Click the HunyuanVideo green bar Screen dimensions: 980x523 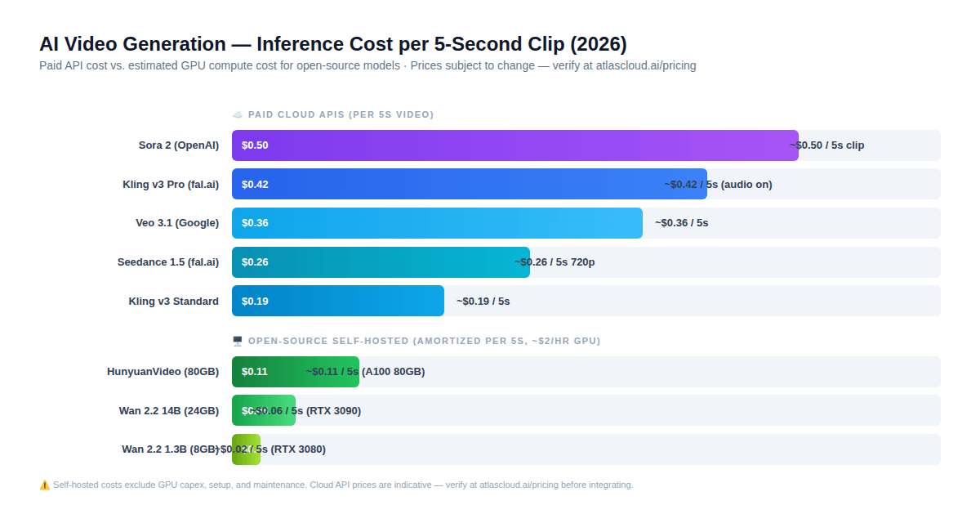coord(294,371)
